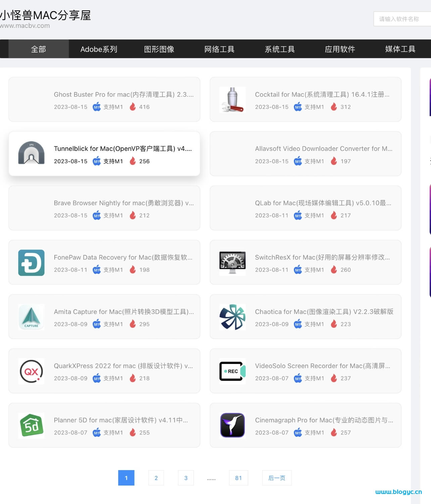Open Cinemagraph Pro for Mac title

tap(324, 420)
